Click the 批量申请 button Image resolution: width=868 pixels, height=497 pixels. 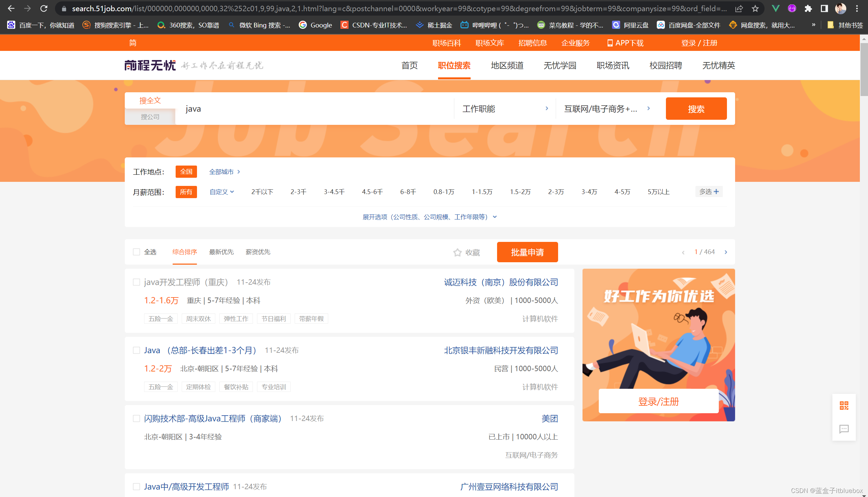[527, 252]
